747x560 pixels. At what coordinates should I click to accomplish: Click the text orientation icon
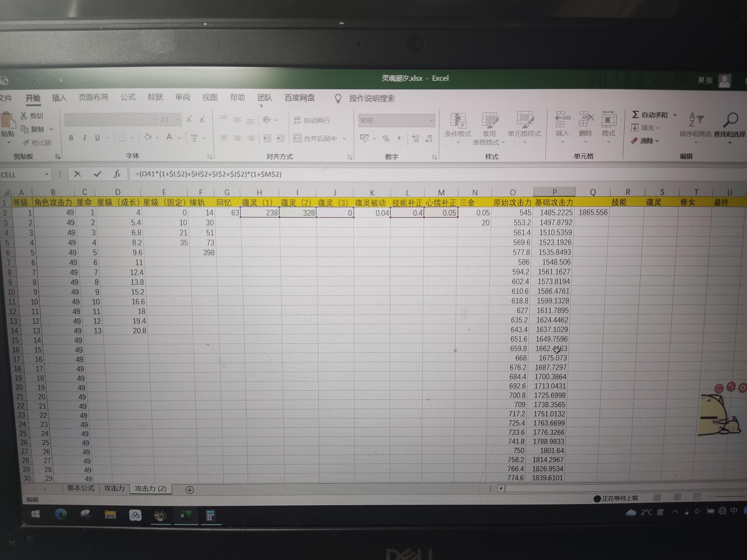tap(267, 120)
